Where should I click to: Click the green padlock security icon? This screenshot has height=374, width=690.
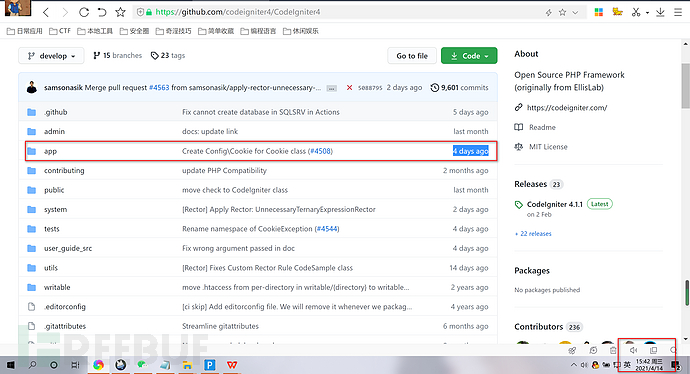pyautogui.click(x=149, y=12)
